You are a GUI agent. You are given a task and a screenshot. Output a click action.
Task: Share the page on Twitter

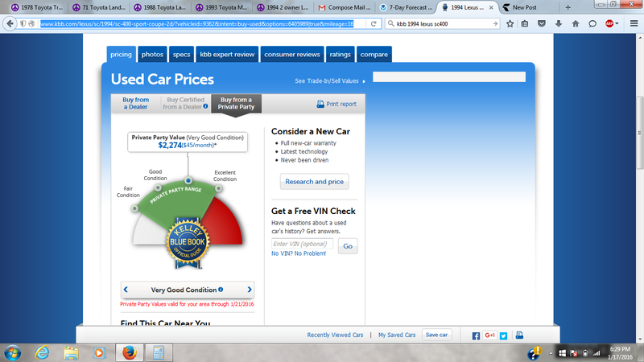(x=504, y=335)
